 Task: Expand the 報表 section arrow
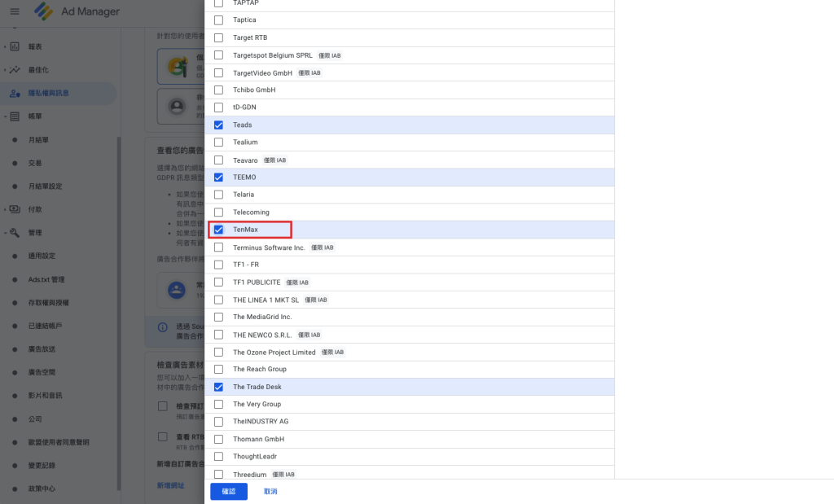[x=6, y=46]
